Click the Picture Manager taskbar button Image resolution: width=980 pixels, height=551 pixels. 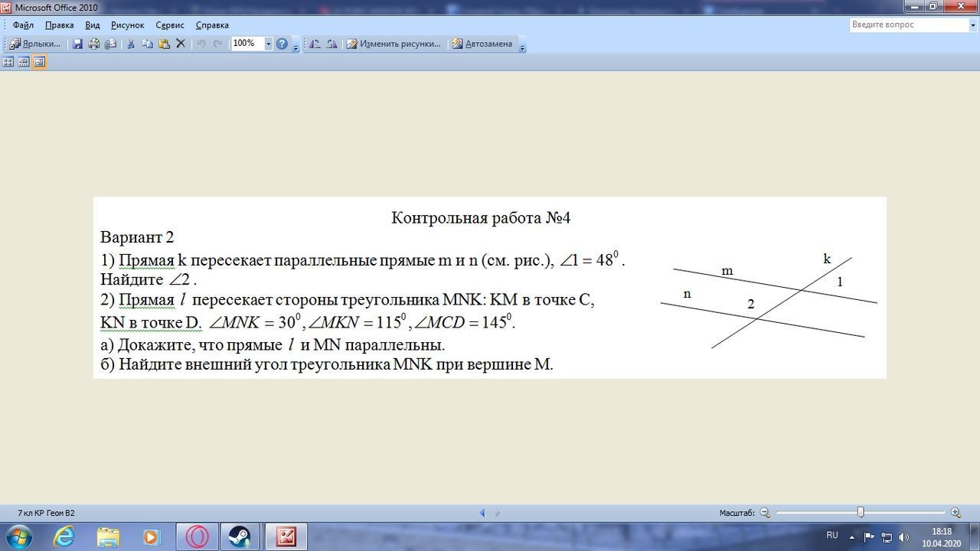(x=286, y=536)
